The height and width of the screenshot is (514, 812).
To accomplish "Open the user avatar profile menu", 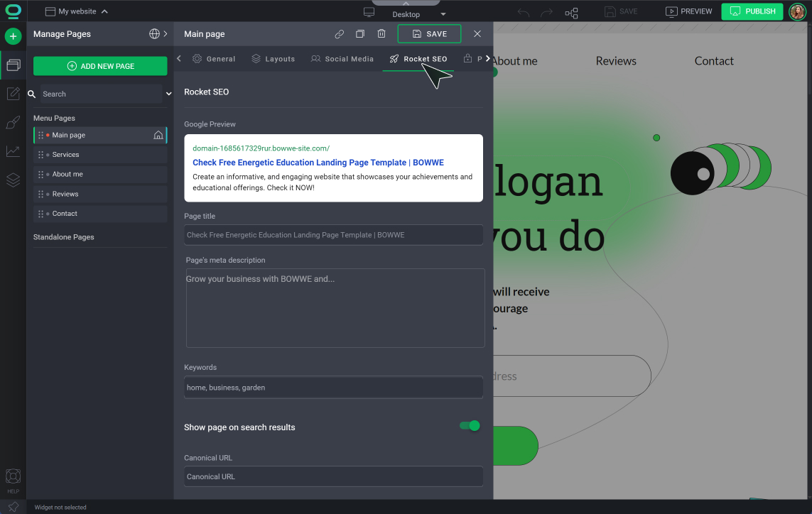I will point(797,11).
